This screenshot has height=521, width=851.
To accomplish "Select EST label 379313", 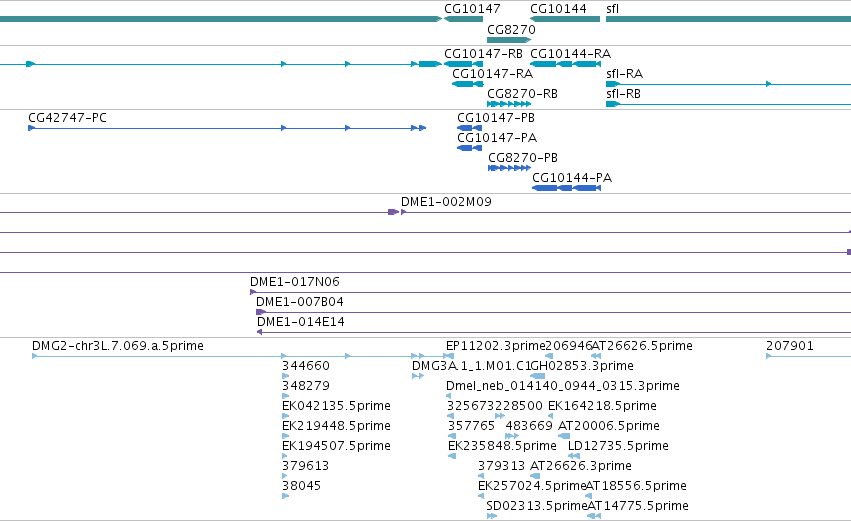I will click(x=501, y=466).
